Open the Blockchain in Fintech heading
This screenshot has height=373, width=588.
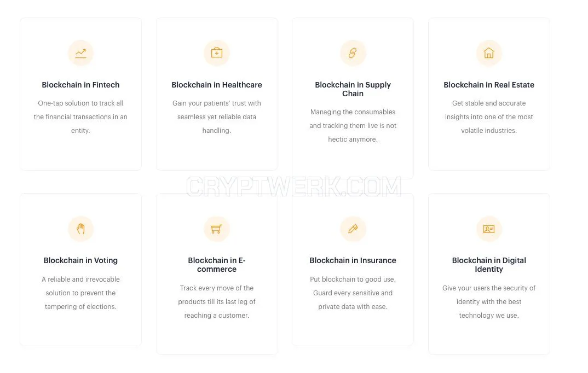point(80,85)
